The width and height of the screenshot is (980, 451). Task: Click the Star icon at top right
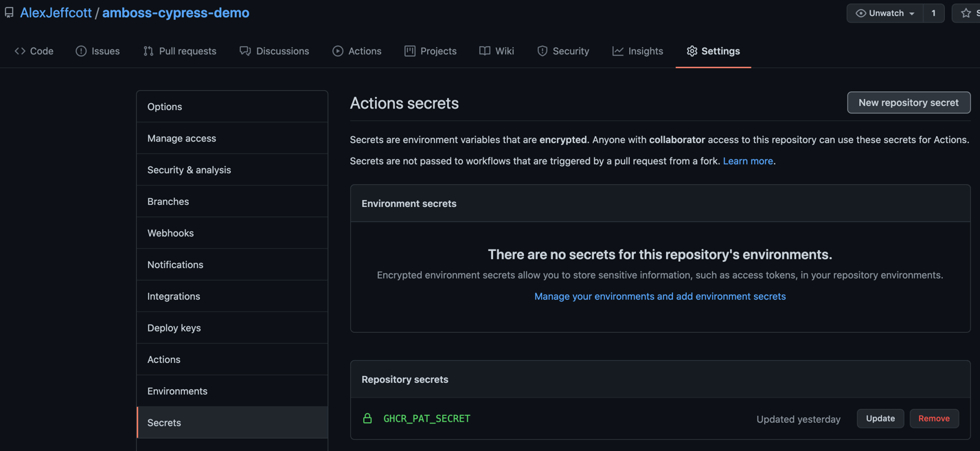click(x=966, y=13)
